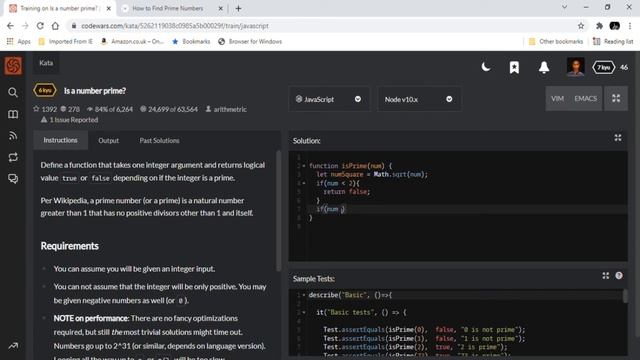The height and width of the screenshot is (360, 640).
Task: Click instructions panel scrollbar
Action: [x=279, y=210]
